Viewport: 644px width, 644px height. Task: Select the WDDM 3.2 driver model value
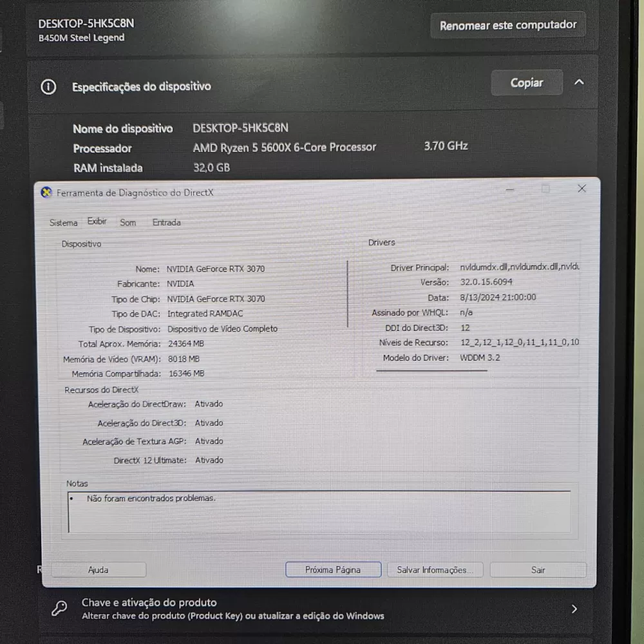coord(480,357)
